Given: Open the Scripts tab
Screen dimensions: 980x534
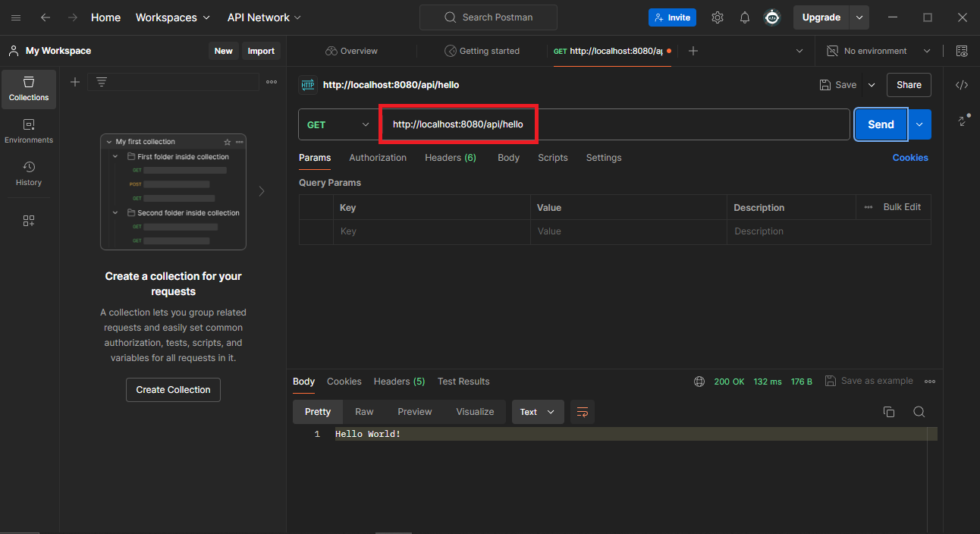Looking at the screenshot, I should click(x=553, y=158).
